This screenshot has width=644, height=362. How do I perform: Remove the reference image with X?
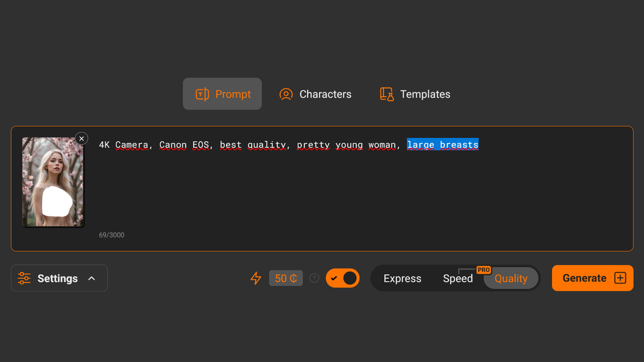(82, 138)
